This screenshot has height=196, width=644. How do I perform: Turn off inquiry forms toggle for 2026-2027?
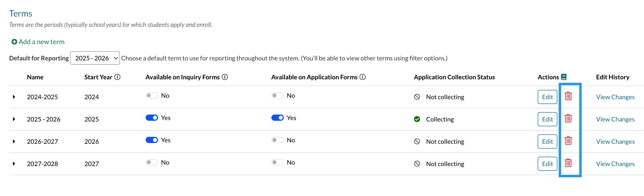(x=152, y=140)
